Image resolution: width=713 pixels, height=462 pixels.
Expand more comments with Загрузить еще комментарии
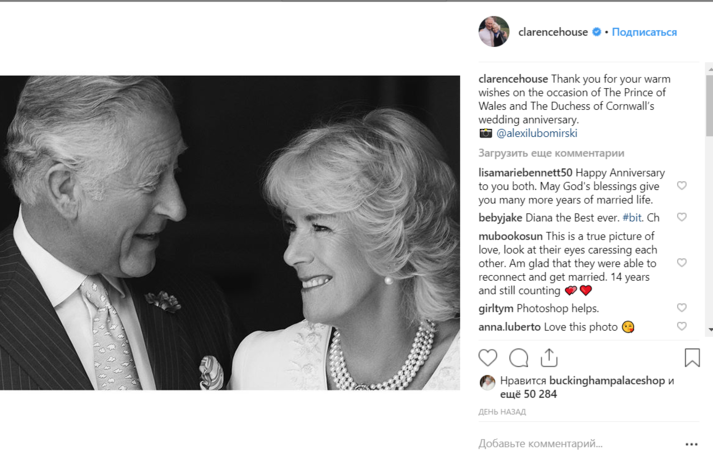click(551, 153)
